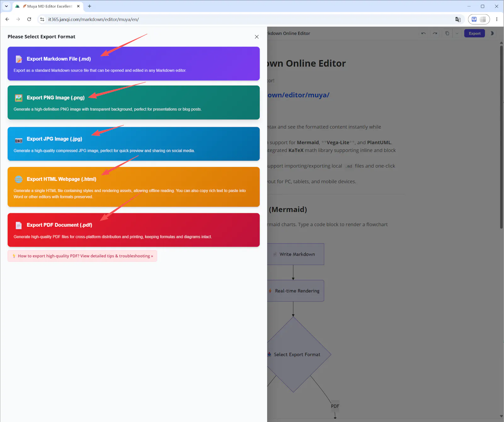The width and height of the screenshot is (504, 422).
Task: Click the PNG transparent background description
Action: (x=108, y=109)
